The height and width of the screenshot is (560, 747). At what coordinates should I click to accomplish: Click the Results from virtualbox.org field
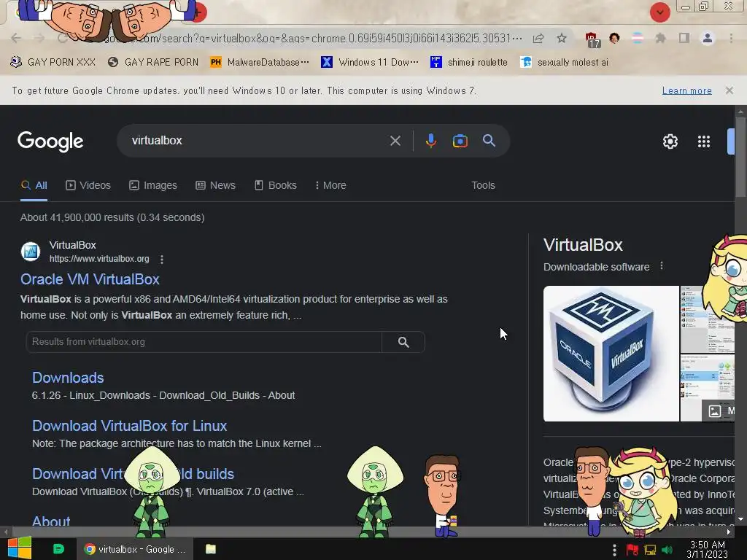pyautogui.click(x=204, y=342)
